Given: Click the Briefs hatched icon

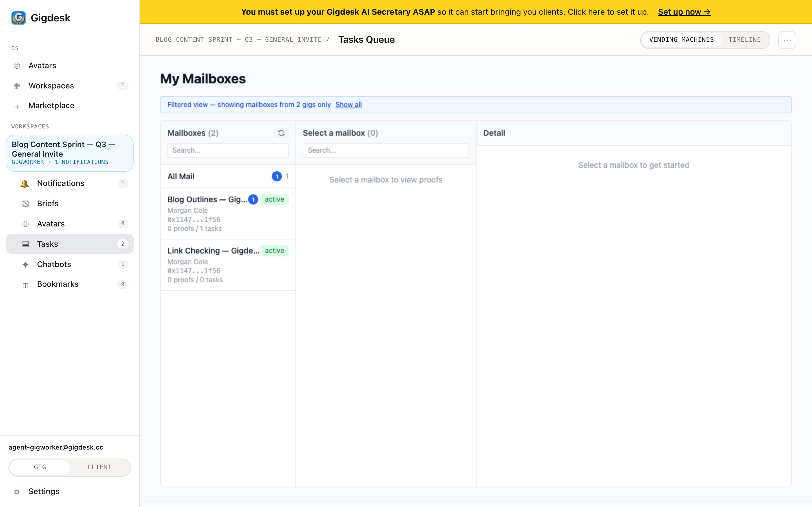Looking at the screenshot, I should [25, 204].
